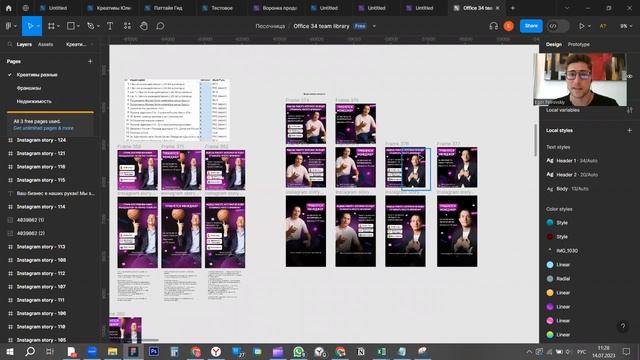640x360 pixels.
Task: Click Get unlimited pages & more link
Action: click(x=43, y=128)
